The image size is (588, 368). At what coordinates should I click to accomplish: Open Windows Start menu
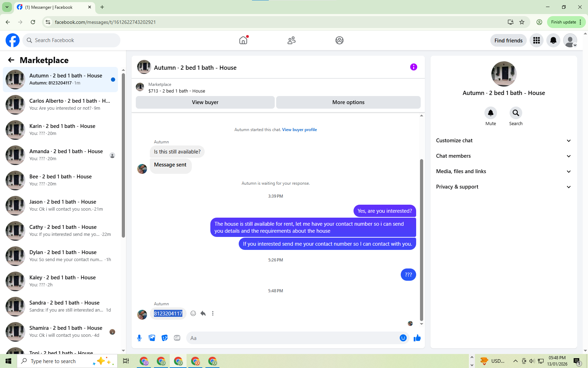[x=8, y=361]
